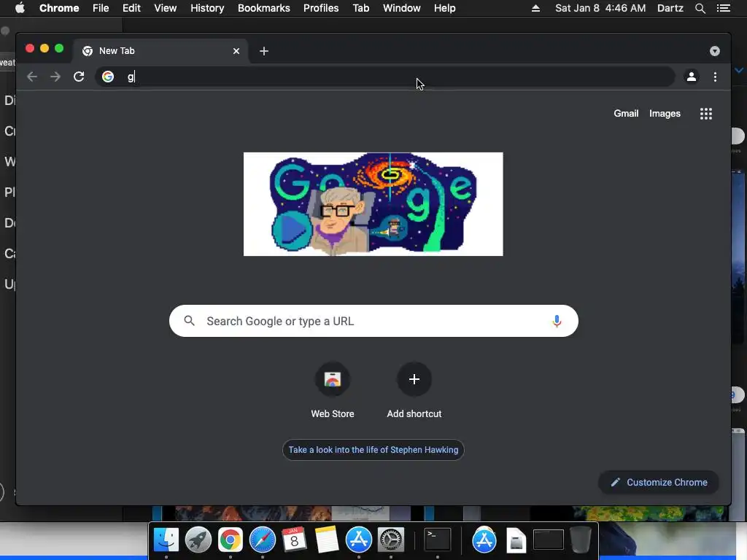Open the Bookmarks menu
This screenshot has height=560, width=747.
pos(264,8)
